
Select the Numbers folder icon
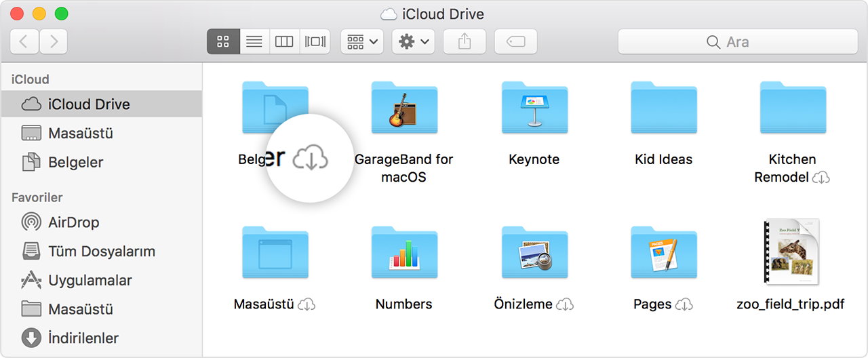coord(404,252)
